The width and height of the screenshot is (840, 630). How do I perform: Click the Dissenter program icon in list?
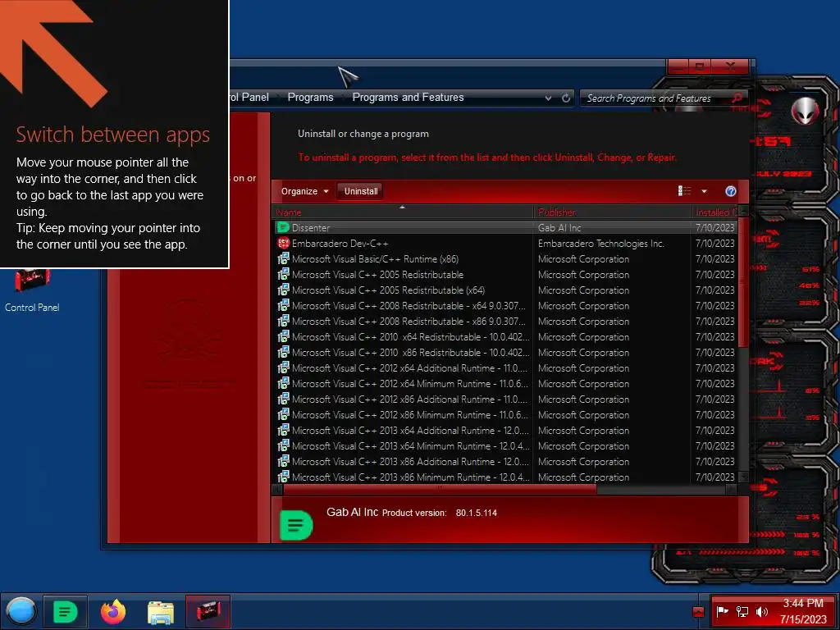point(283,228)
